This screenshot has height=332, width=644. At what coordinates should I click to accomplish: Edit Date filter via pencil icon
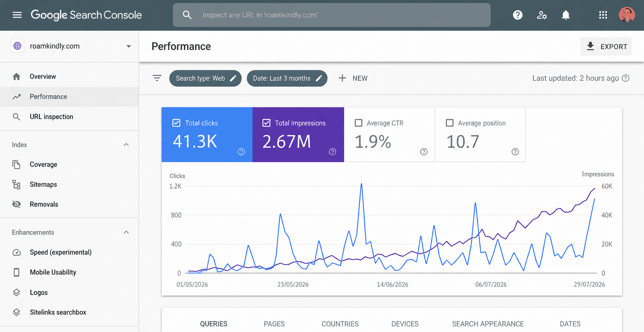click(319, 78)
